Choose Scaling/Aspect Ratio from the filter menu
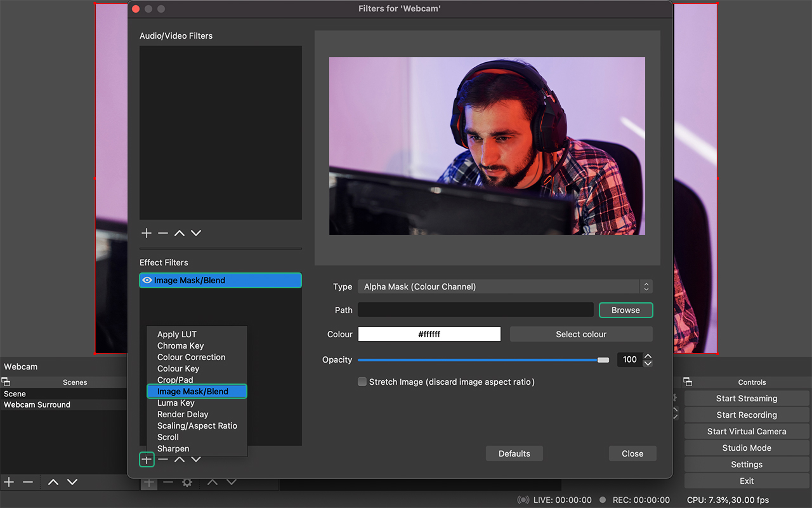Screen dimensions: 812x508 (x=197, y=425)
